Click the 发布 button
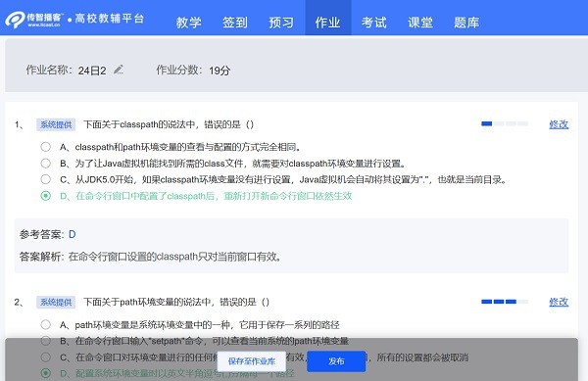This screenshot has width=588, height=381. coord(336,361)
